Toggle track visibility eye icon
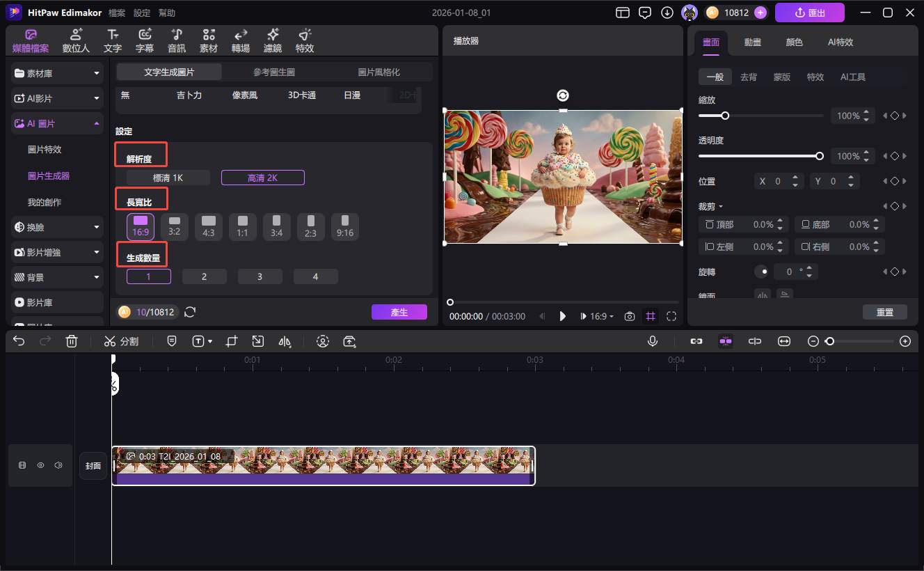Image resolution: width=924 pixels, height=571 pixels. click(x=40, y=465)
